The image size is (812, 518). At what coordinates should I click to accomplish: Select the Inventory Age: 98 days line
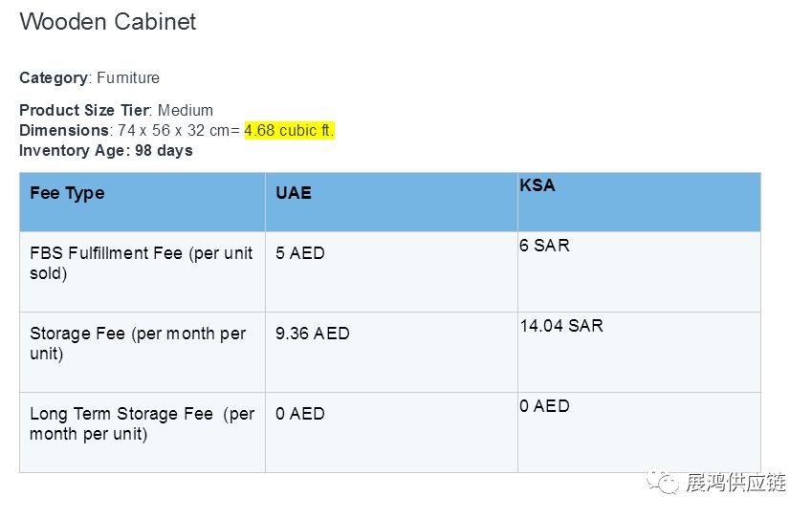[x=105, y=150]
